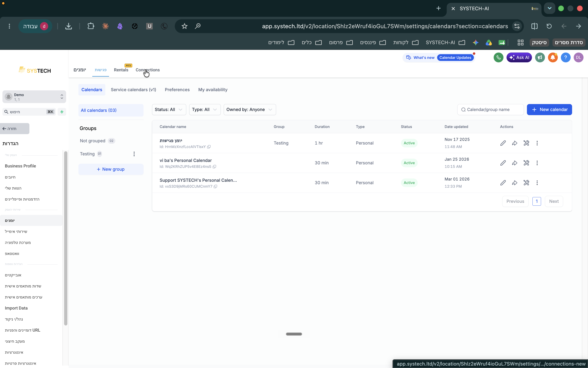Share the יומן פגישות calendar link
Image resolution: width=588 pixels, height=368 pixels.
(x=515, y=143)
